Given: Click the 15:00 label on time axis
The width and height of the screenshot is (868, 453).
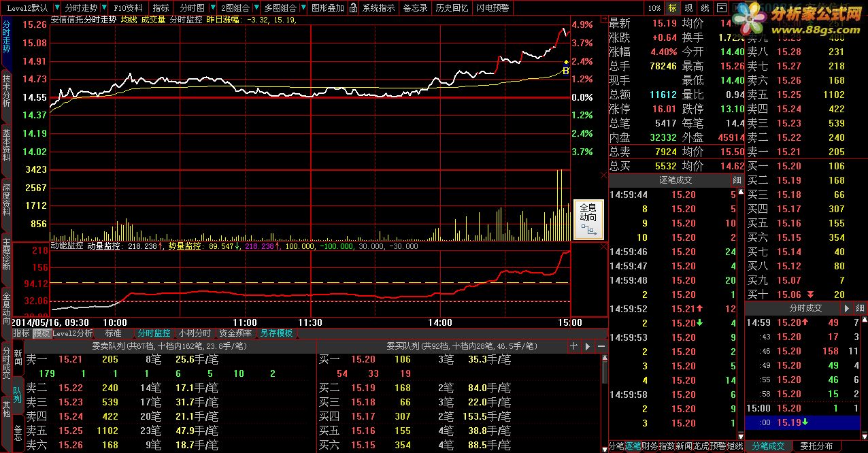Looking at the screenshot, I should pos(569,322).
